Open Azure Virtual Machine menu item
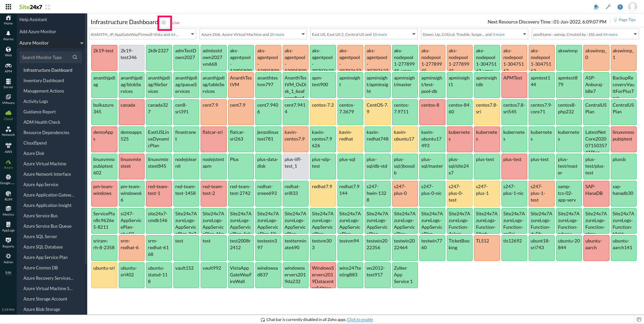Screen dimensions: 644x324 point(45,164)
